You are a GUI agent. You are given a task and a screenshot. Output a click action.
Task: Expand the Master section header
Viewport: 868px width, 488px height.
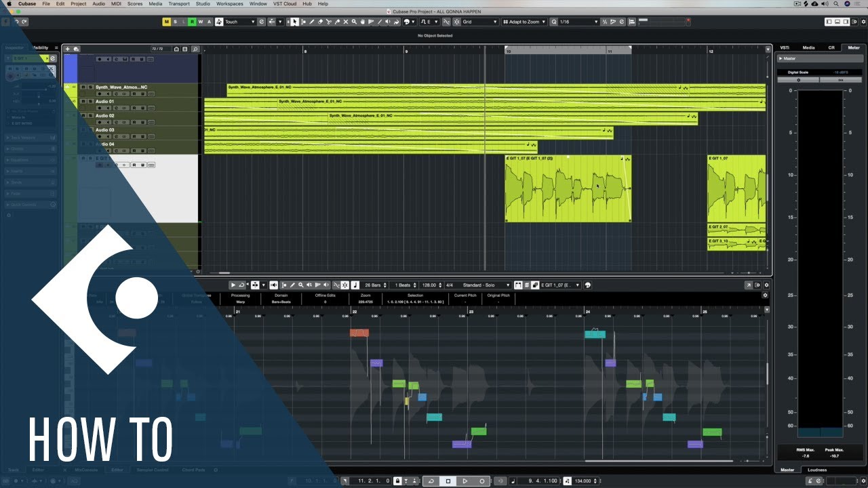pos(820,58)
